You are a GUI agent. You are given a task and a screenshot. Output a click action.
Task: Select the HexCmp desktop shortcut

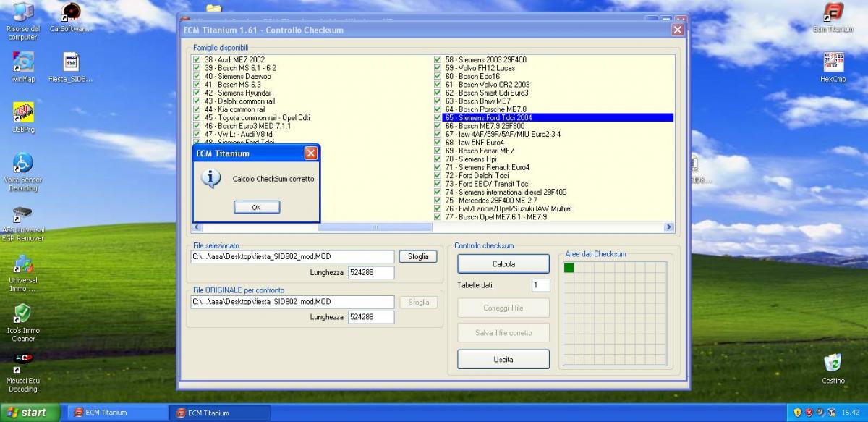(x=833, y=67)
